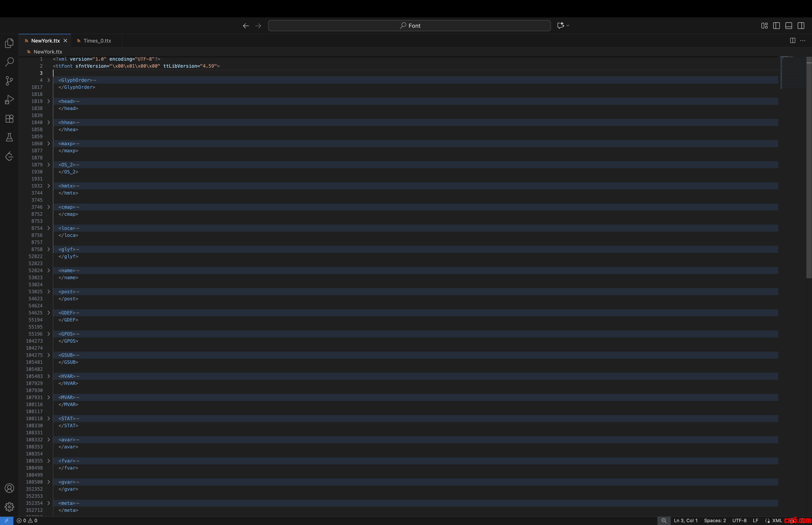
Task: Expand the folded glyf table section
Action: [x=49, y=250]
